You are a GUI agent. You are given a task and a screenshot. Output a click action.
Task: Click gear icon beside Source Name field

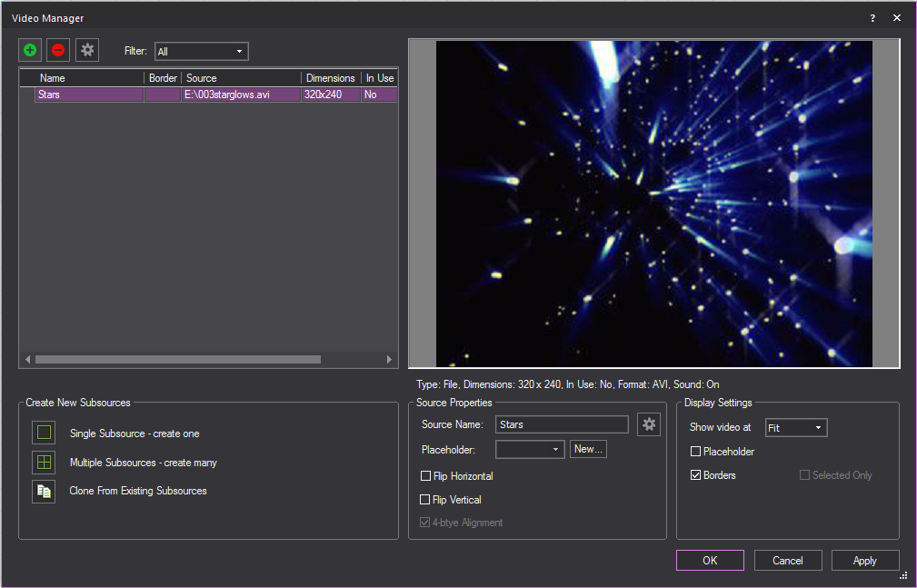648,424
